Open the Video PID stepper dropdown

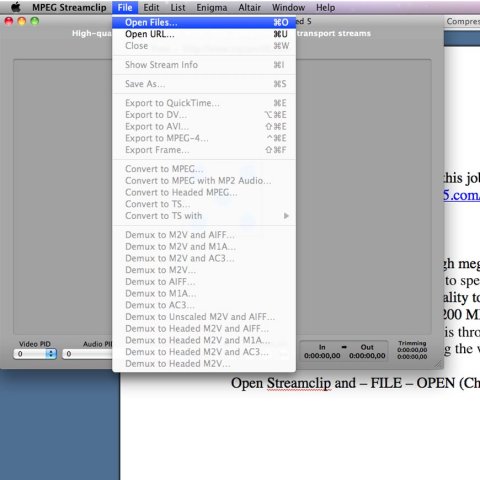point(51,354)
